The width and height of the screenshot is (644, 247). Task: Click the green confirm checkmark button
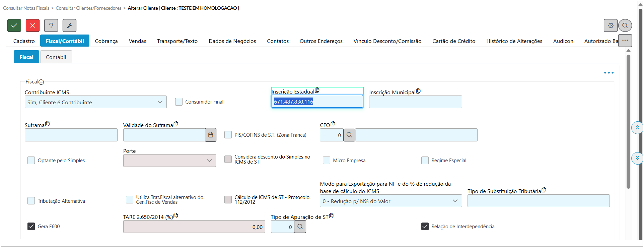14,25
